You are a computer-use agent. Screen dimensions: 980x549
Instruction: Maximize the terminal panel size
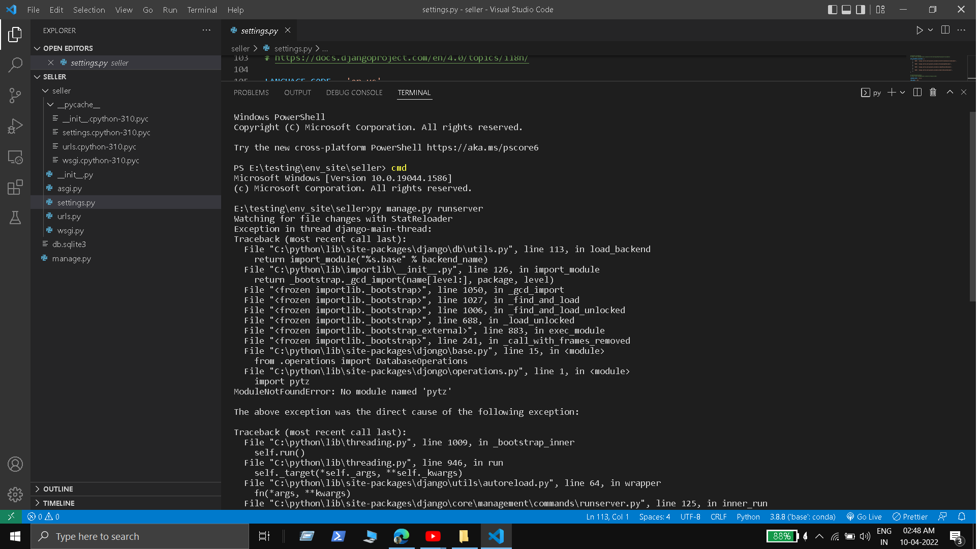950,93
